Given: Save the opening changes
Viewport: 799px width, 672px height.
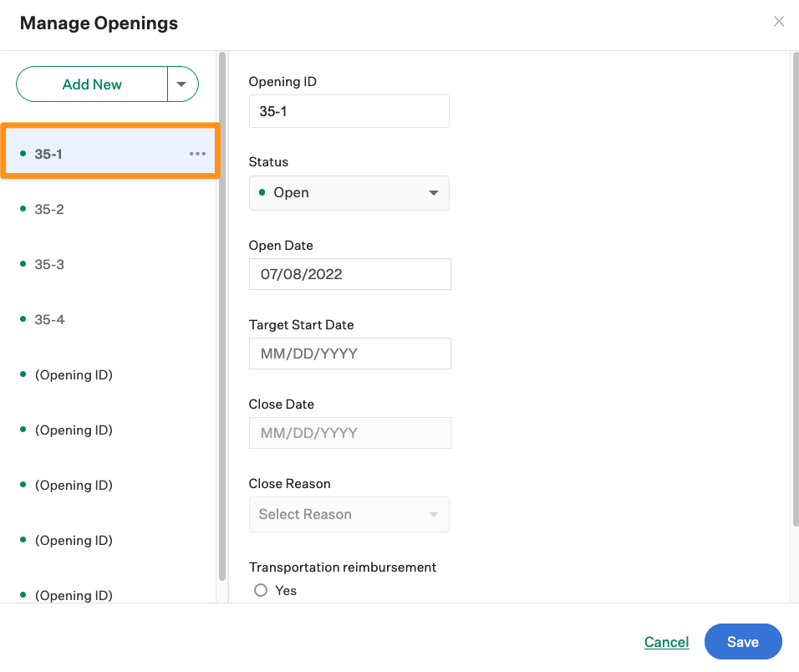Looking at the screenshot, I should pos(743,641).
